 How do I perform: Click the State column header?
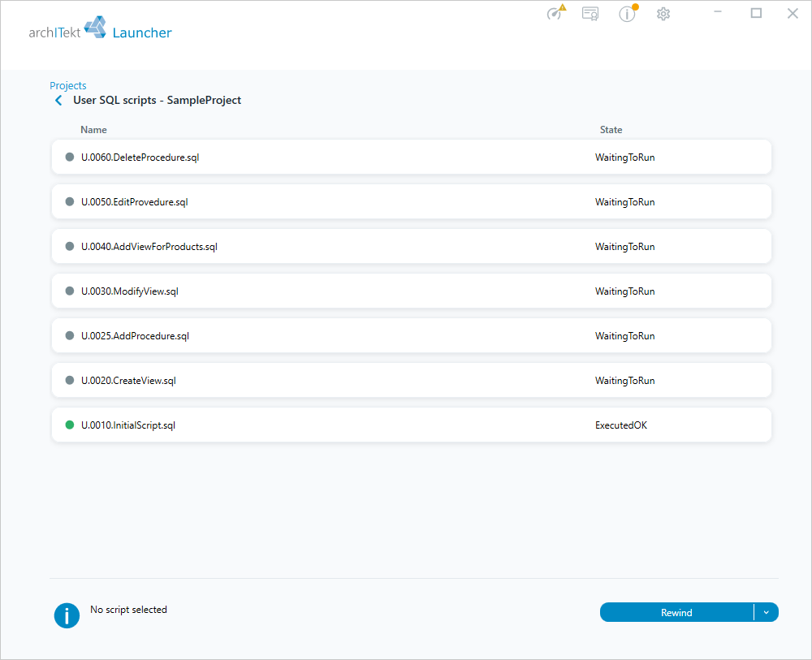611,130
